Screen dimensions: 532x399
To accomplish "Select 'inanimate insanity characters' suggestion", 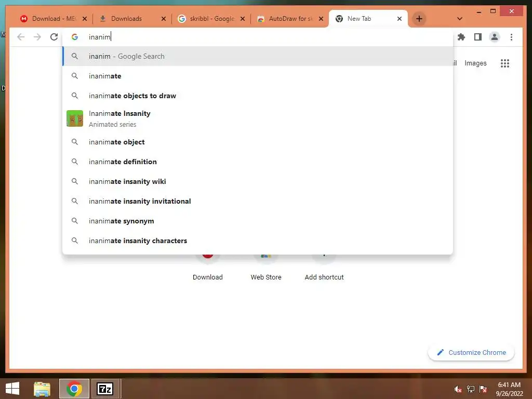I will point(258,241).
